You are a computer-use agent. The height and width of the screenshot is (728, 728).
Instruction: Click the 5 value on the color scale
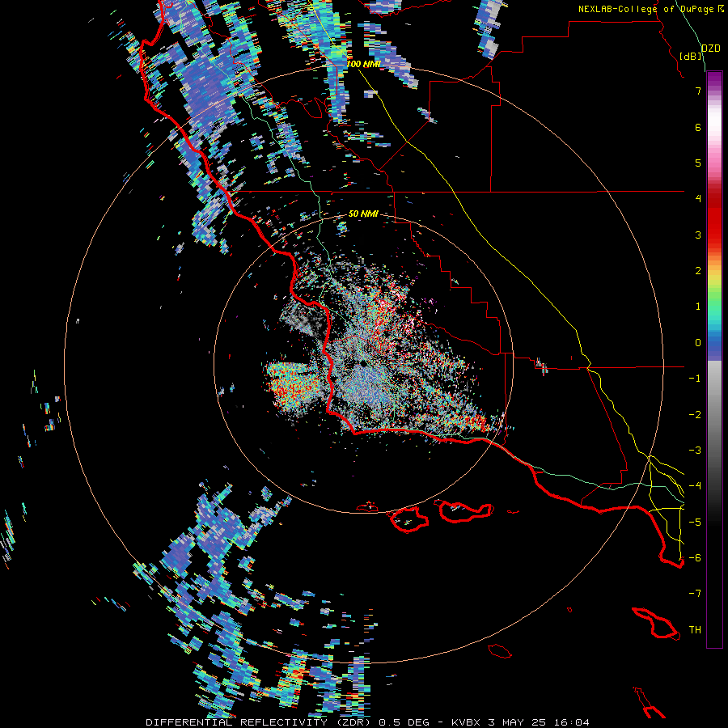tap(698, 163)
